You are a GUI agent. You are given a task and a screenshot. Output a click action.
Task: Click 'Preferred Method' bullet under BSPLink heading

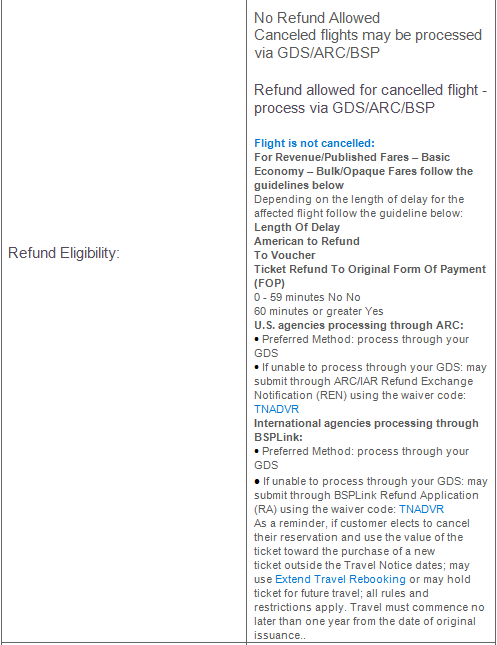[x=362, y=458]
